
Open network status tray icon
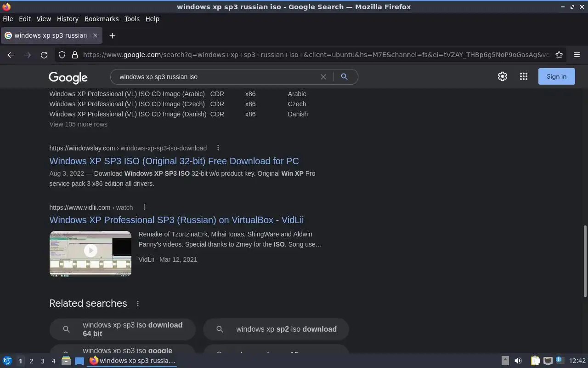(x=548, y=361)
